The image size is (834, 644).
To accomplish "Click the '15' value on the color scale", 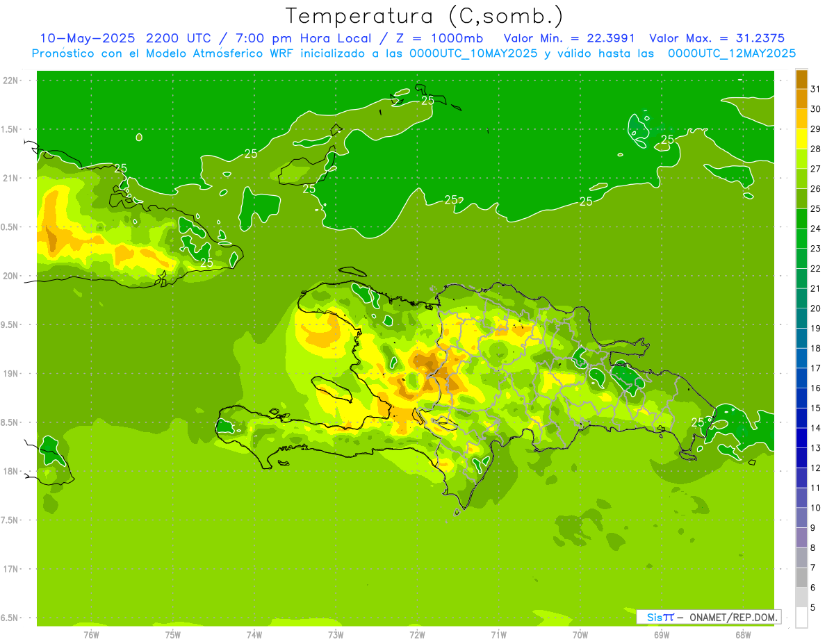I will click(816, 408).
